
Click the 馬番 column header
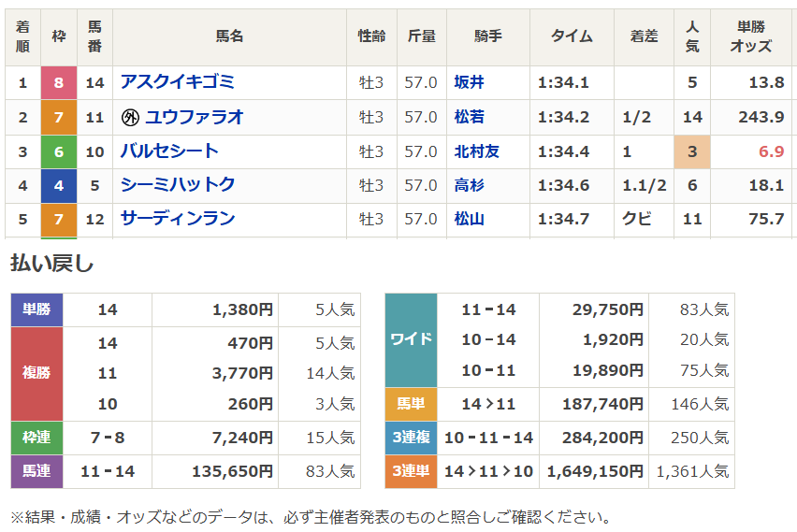(94, 36)
